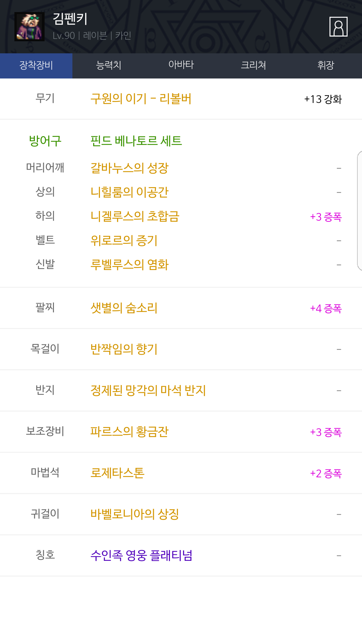Open 파르스의 황금잔 sub equipment
Image resolution: width=362 pixels, height=644 pixels.
(x=129, y=432)
